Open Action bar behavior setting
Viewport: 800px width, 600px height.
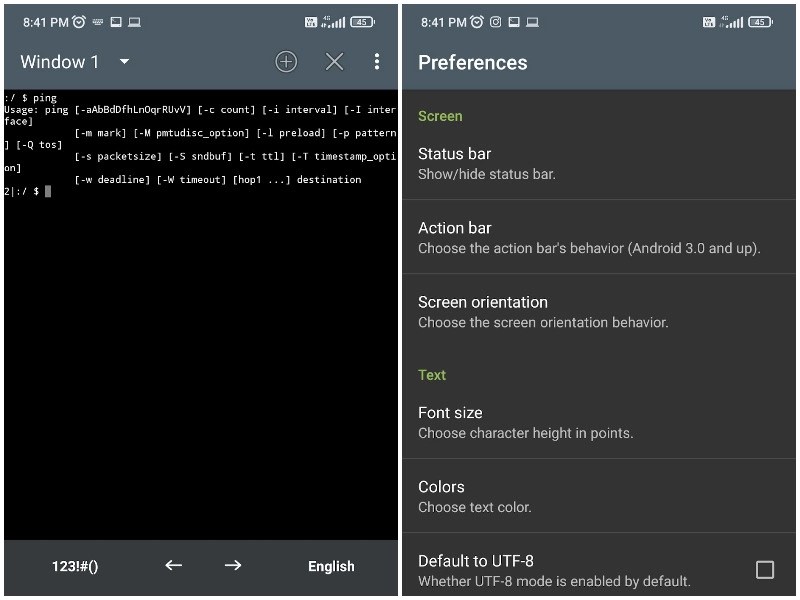click(x=600, y=237)
